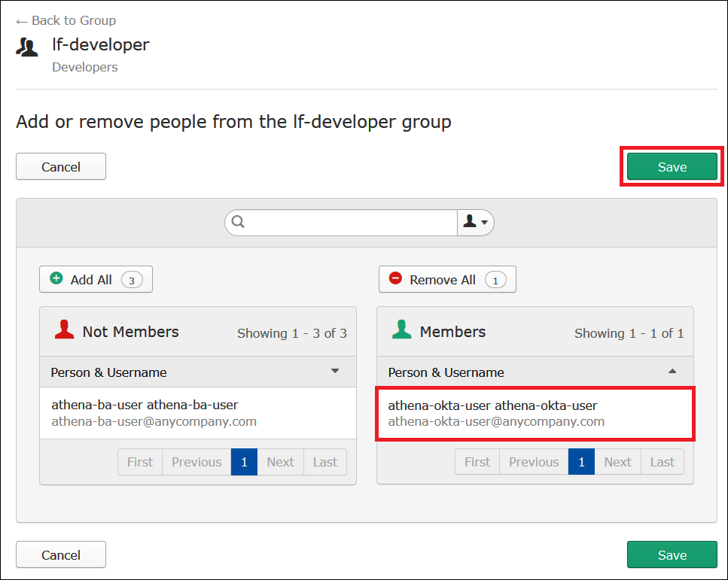The width and height of the screenshot is (728, 580).
Task: Click the red minus icon on Remove All
Action: [x=396, y=279]
